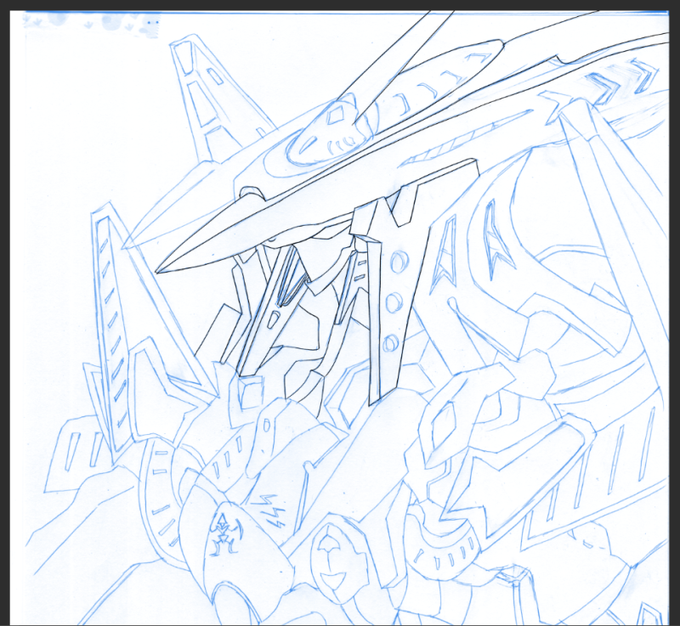Image resolution: width=680 pixels, height=626 pixels.
Task: Click the mecha line-art drawing canvas
Action: pyautogui.click(x=340, y=318)
